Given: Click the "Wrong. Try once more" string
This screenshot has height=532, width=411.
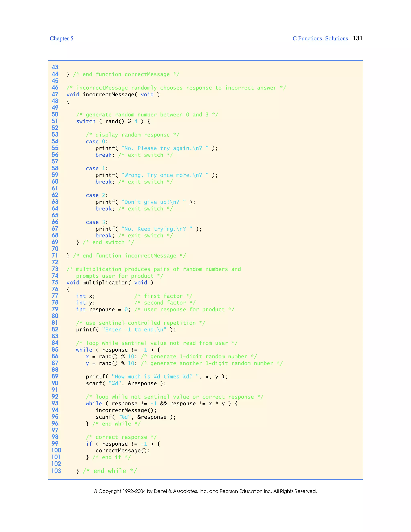Looking at the screenshot, I should 165,175.
